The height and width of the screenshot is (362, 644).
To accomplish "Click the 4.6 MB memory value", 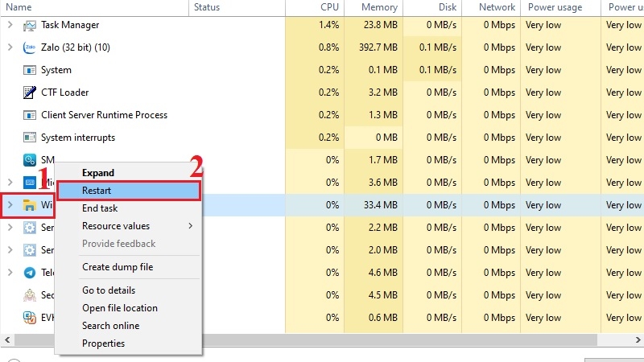I will pyautogui.click(x=383, y=273).
